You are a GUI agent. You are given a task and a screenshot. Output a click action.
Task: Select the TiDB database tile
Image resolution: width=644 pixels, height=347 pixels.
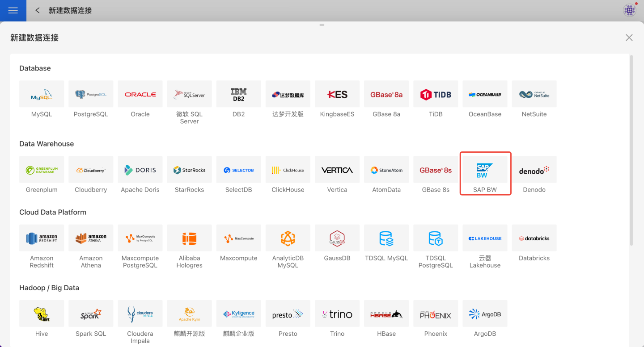[436, 94]
